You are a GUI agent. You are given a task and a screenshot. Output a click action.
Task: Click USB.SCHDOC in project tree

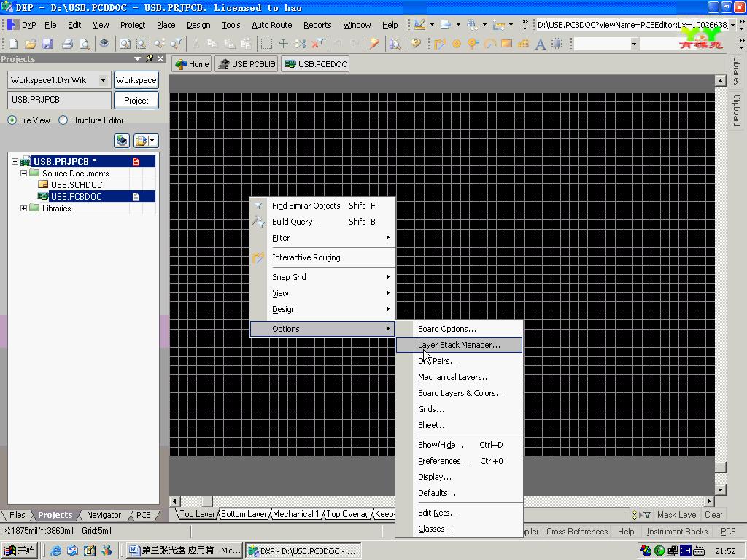pos(76,184)
